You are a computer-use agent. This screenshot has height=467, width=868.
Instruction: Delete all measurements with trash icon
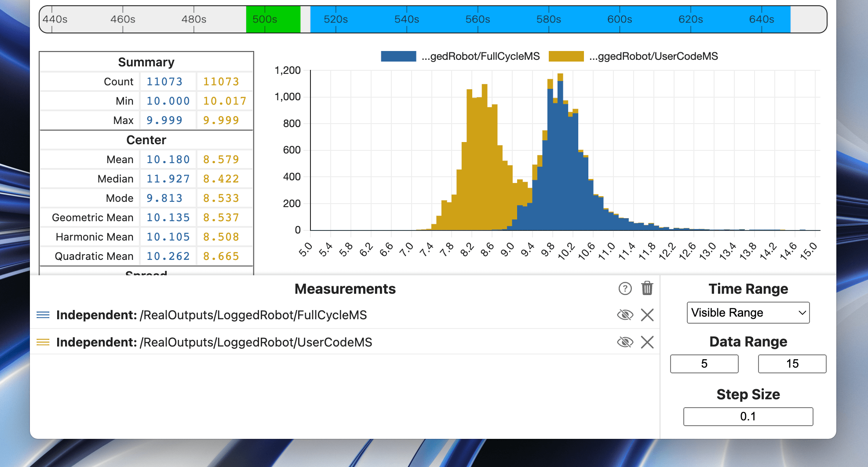(x=647, y=288)
